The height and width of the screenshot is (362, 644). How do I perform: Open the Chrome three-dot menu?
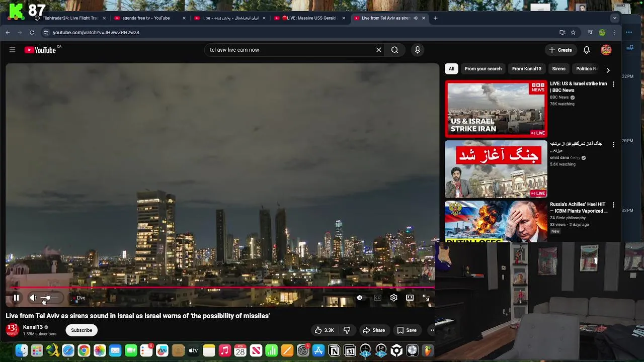614,33
